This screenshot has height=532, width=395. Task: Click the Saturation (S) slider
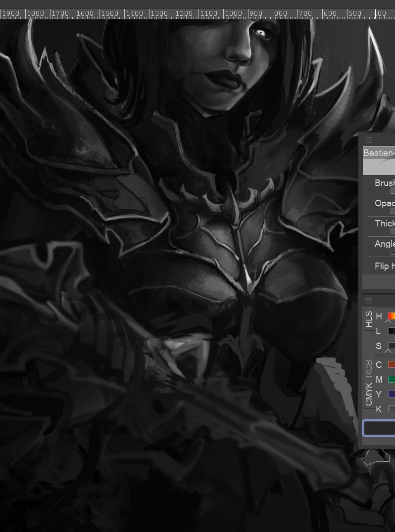coord(391,346)
